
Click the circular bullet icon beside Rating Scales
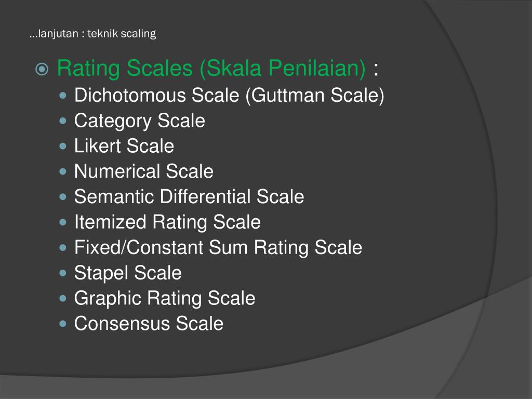click(42, 69)
